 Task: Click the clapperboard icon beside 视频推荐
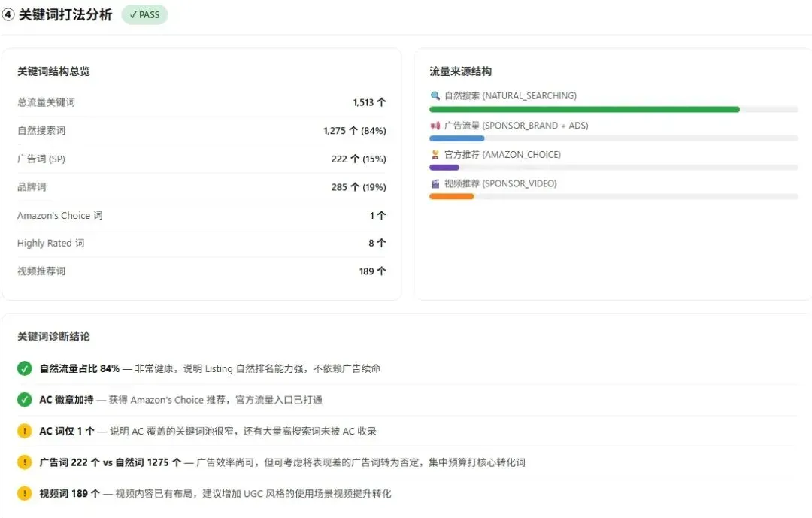(435, 183)
